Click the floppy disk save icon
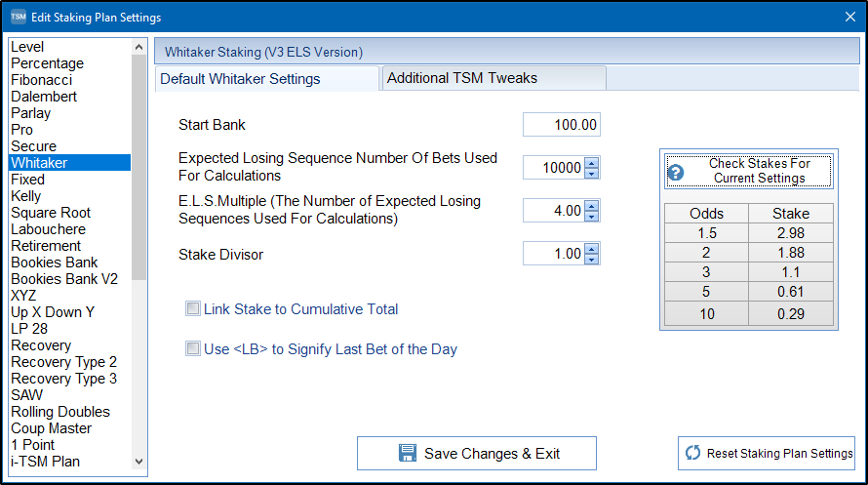Viewport: 868px width, 485px height. pos(408,453)
